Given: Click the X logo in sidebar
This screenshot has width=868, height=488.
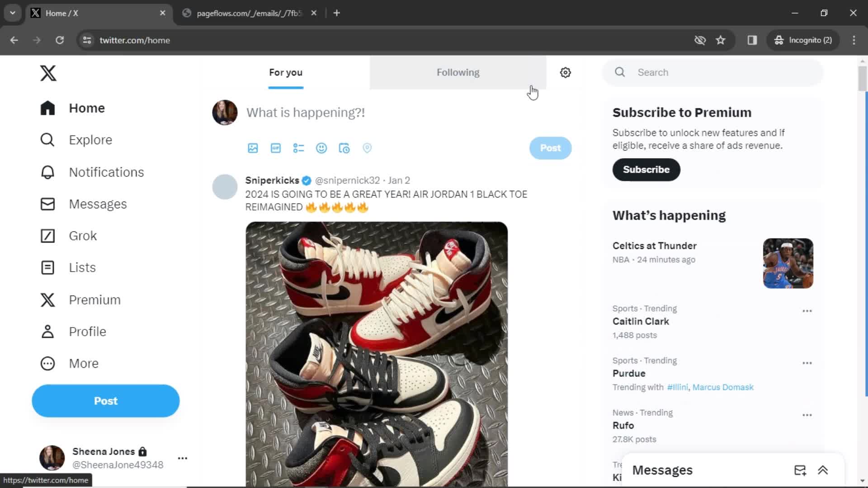Looking at the screenshot, I should click(x=48, y=73).
